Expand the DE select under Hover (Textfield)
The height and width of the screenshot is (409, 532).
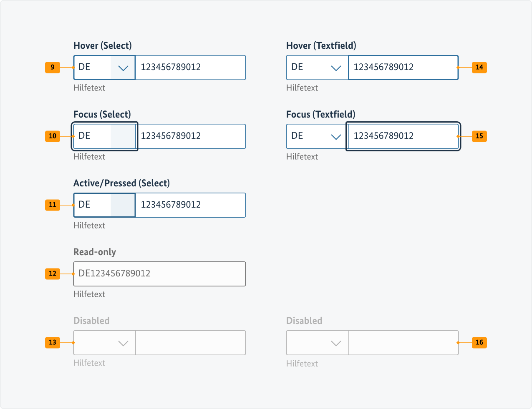pos(317,68)
